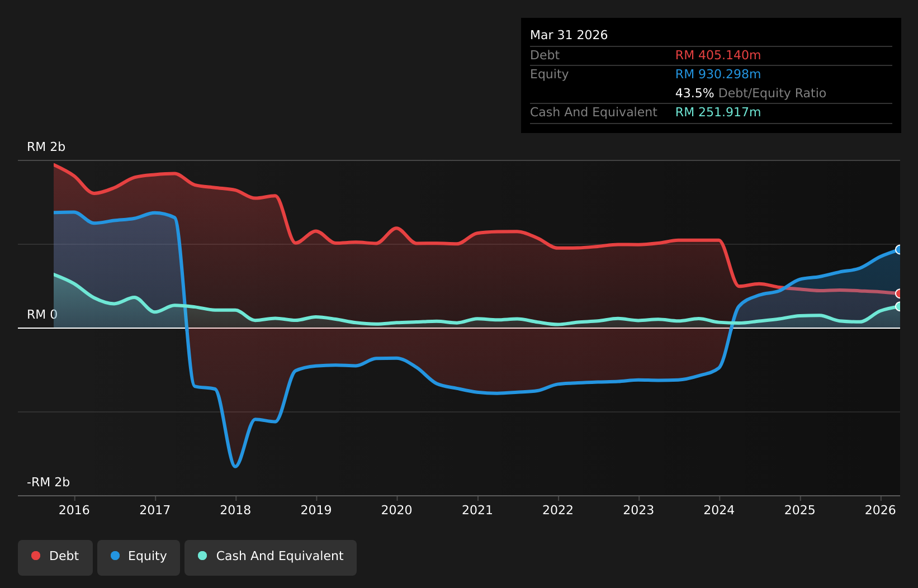Image resolution: width=918 pixels, height=588 pixels.
Task: Click the Mar 31 2026 tooltip date
Action: (569, 35)
